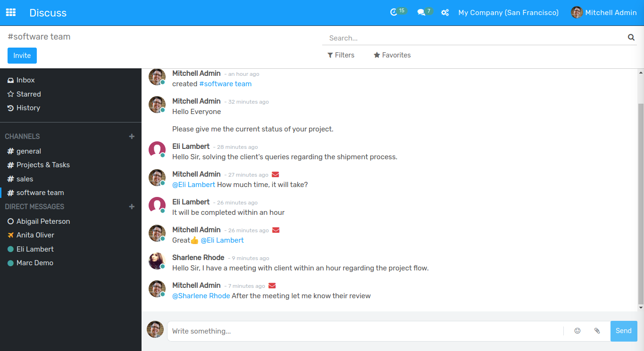Click the debug gears icon in header
Screen dimensions: 644x351
tap(445, 13)
